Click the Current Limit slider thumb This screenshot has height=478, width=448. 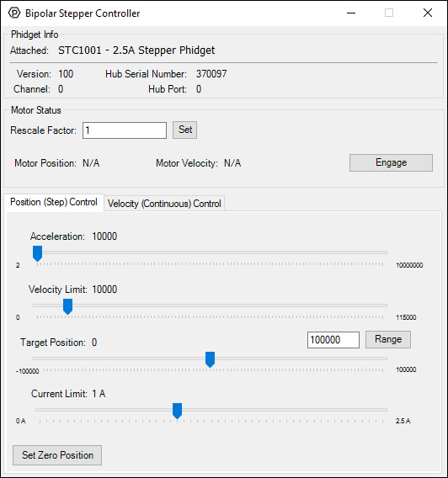(x=177, y=411)
